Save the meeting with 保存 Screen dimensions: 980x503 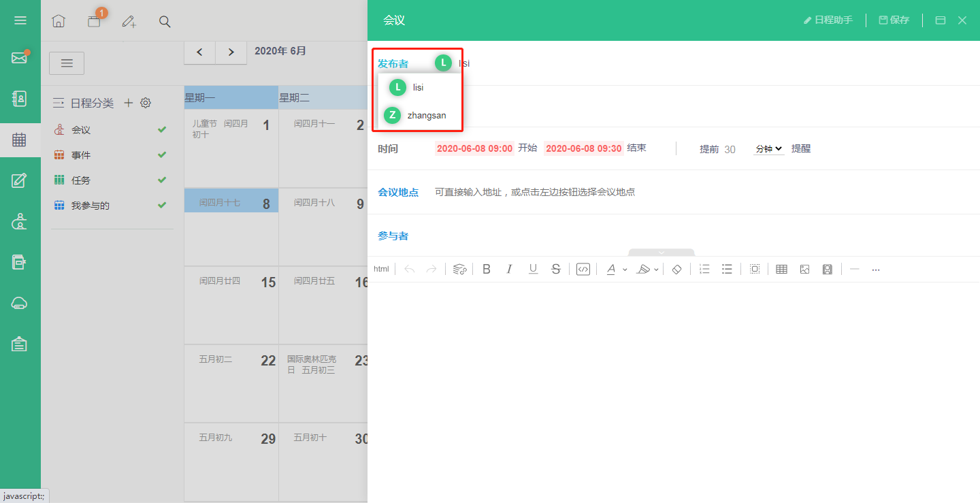click(894, 20)
